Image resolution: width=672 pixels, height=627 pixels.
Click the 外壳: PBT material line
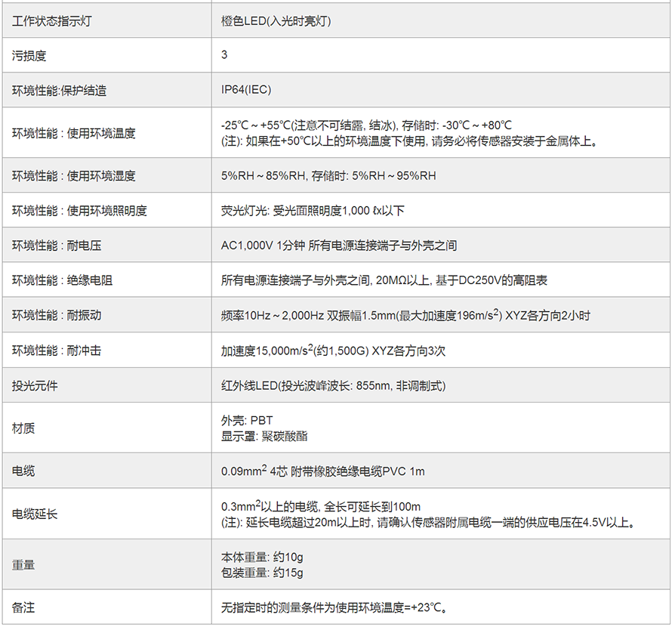click(247, 421)
